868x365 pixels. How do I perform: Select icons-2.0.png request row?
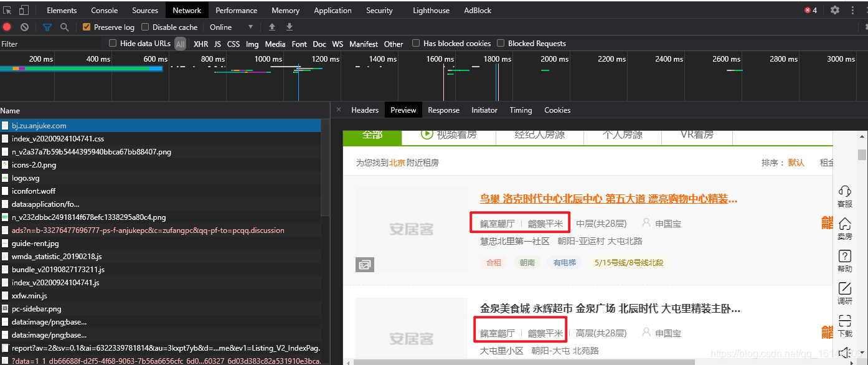(161, 165)
